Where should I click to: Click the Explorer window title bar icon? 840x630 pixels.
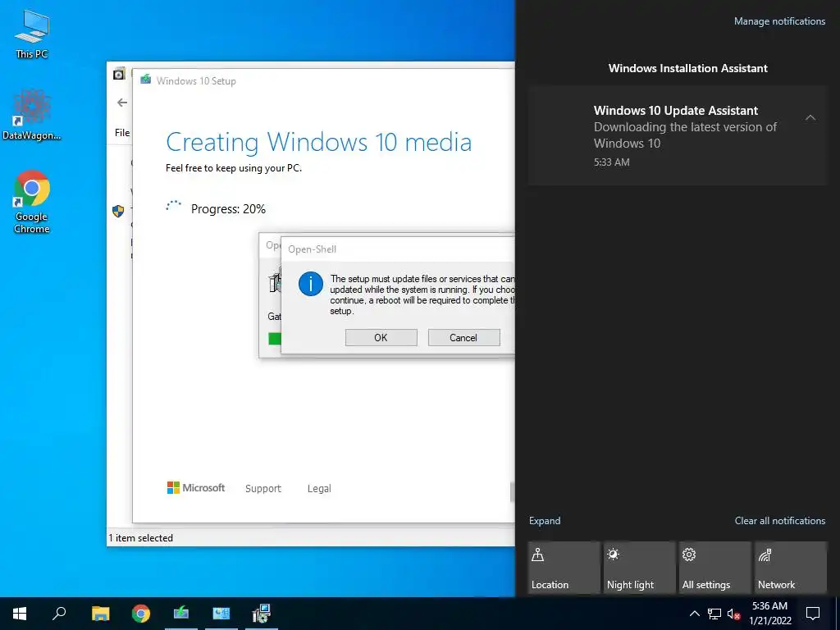119,74
